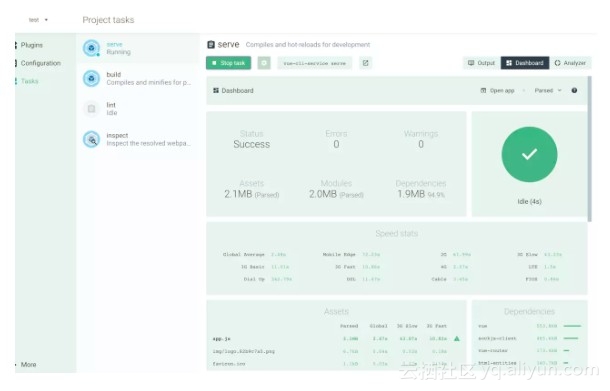Switch to the Analyzer tab
Viewport: 610px width, 391px height.
pyautogui.click(x=570, y=63)
